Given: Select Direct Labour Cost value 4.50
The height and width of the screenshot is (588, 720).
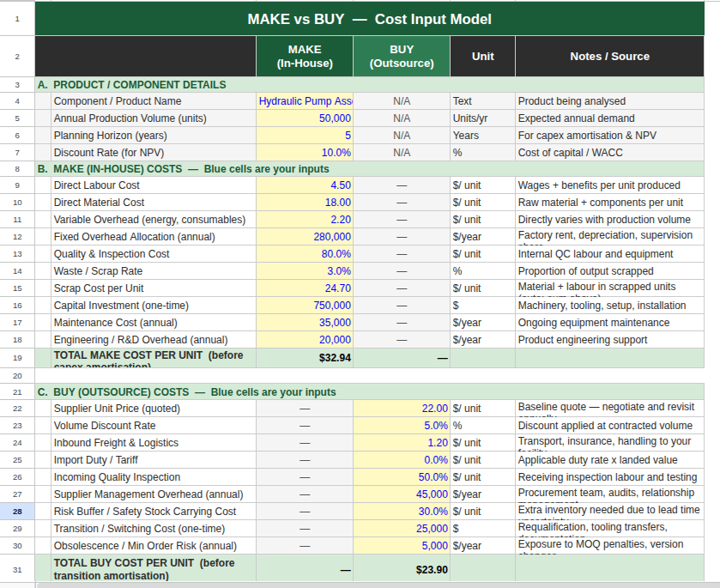Looking at the screenshot, I should (305, 185).
